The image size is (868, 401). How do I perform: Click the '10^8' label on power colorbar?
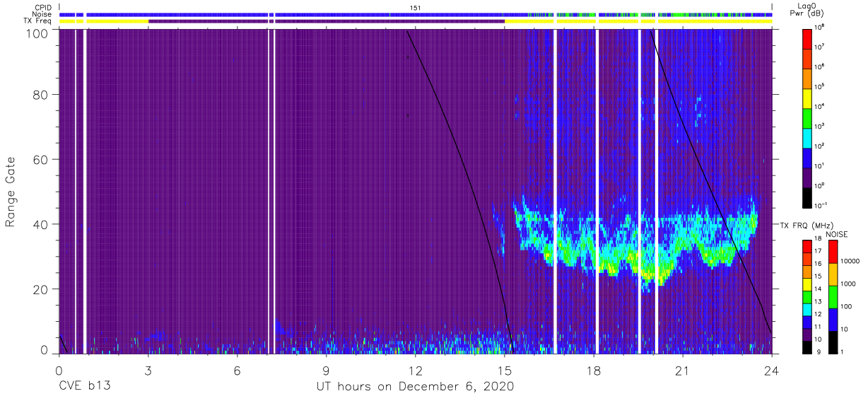click(820, 28)
